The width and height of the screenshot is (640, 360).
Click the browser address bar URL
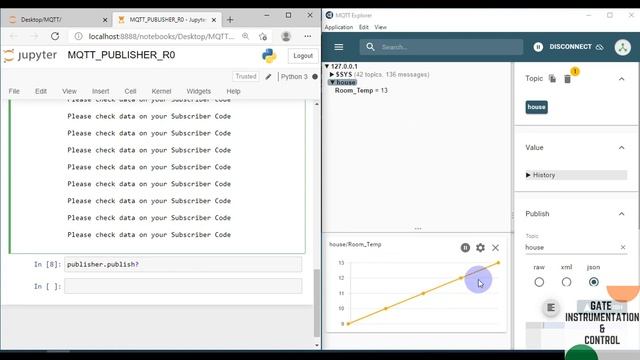(x=162, y=36)
